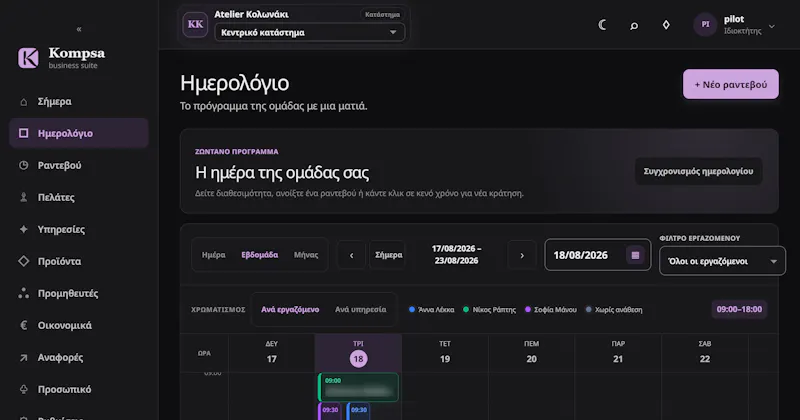Toggle dark mode with the moon icon
This screenshot has width=800, height=420.
click(x=602, y=25)
